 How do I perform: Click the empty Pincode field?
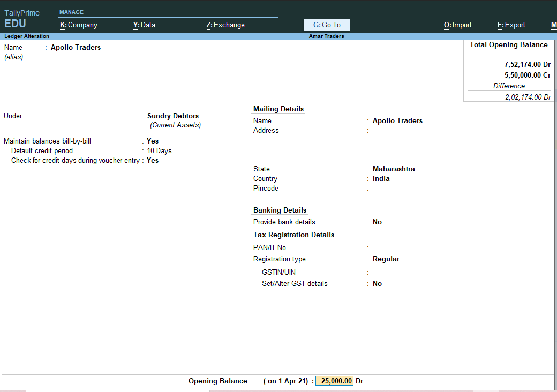tap(396, 188)
